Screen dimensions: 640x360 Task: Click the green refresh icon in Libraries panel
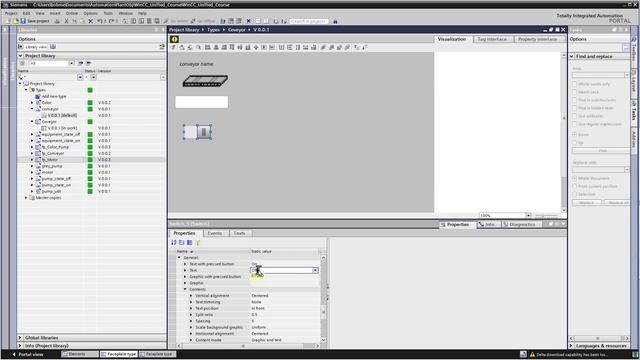(162, 47)
